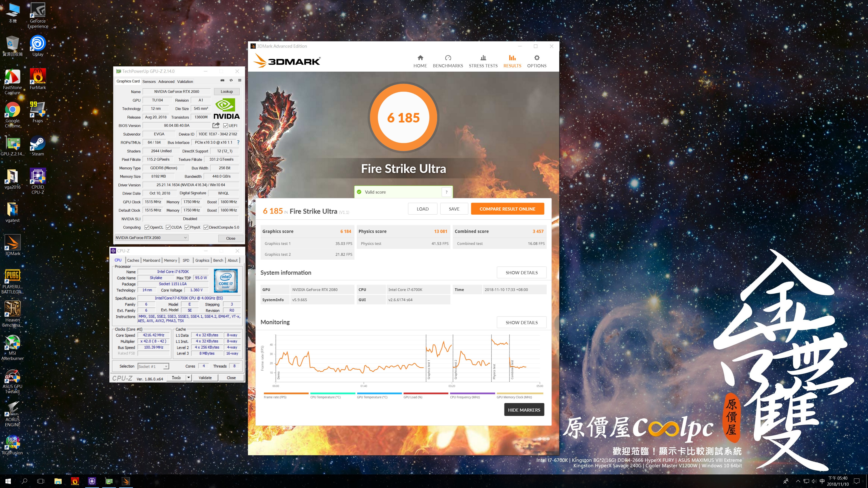Open CPU-Z Mainboard tab
The image size is (868, 488).
(151, 260)
